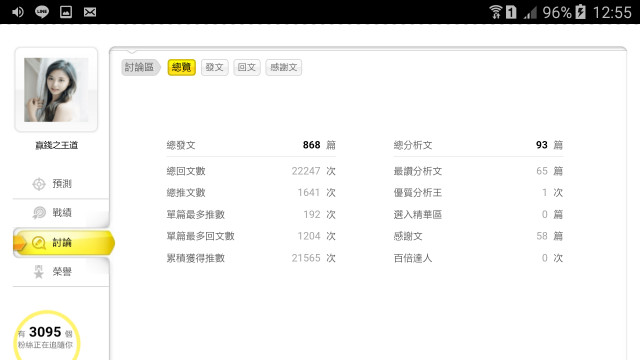Open the user profile avatar photo
The height and width of the screenshot is (360, 640).
coord(56,90)
